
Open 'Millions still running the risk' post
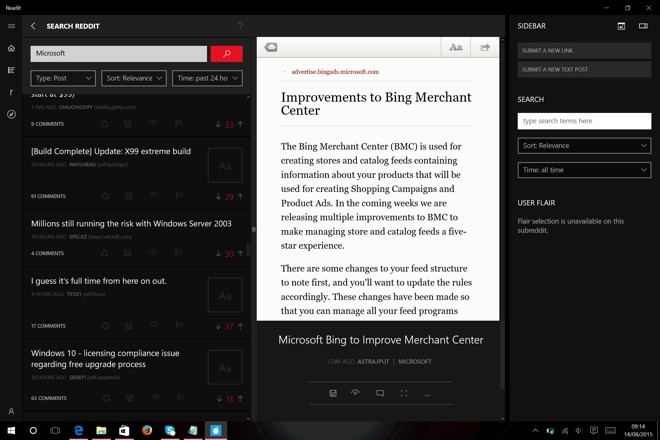131,224
